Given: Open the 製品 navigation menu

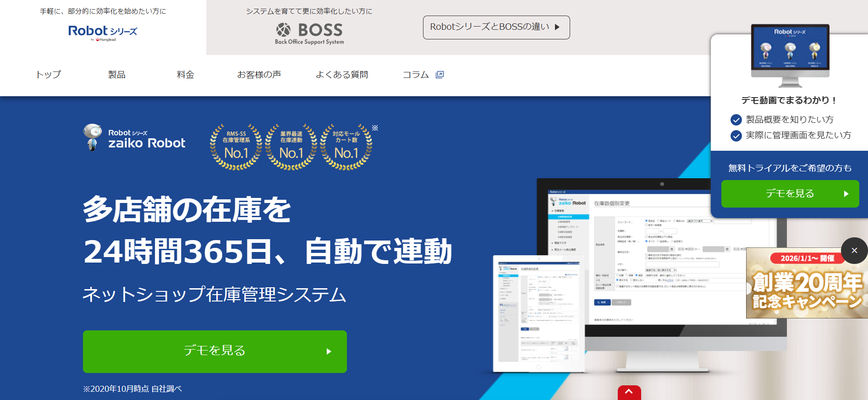Looking at the screenshot, I should tap(116, 75).
